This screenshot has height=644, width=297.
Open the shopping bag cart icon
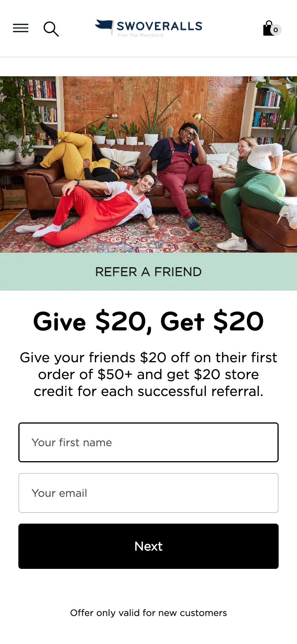(x=269, y=28)
